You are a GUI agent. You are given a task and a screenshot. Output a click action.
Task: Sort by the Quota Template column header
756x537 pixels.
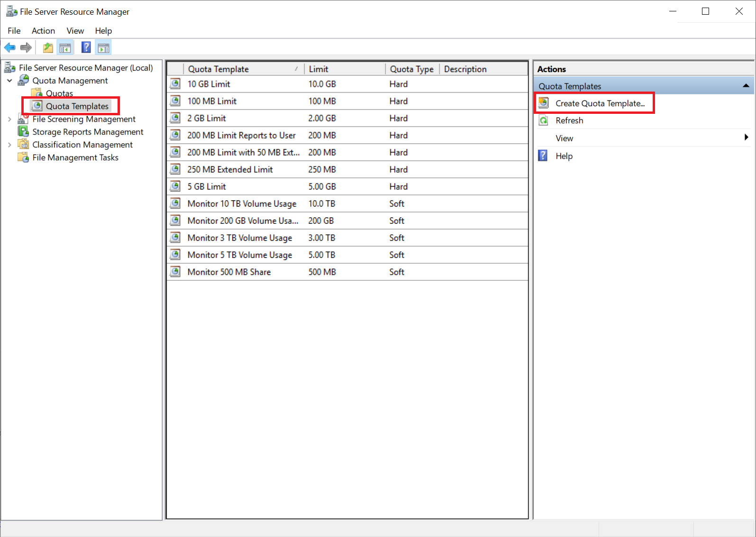coord(243,69)
